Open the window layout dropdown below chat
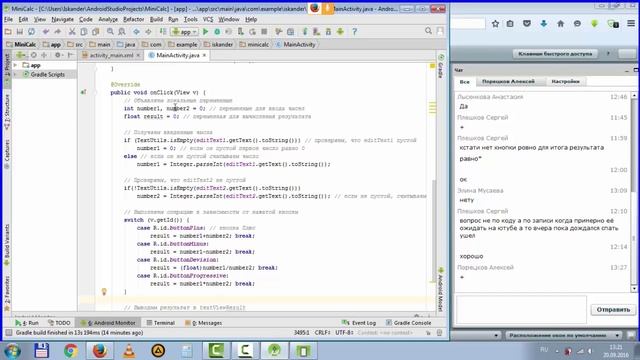Viewport: 640px width, 360px height. click(564, 336)
